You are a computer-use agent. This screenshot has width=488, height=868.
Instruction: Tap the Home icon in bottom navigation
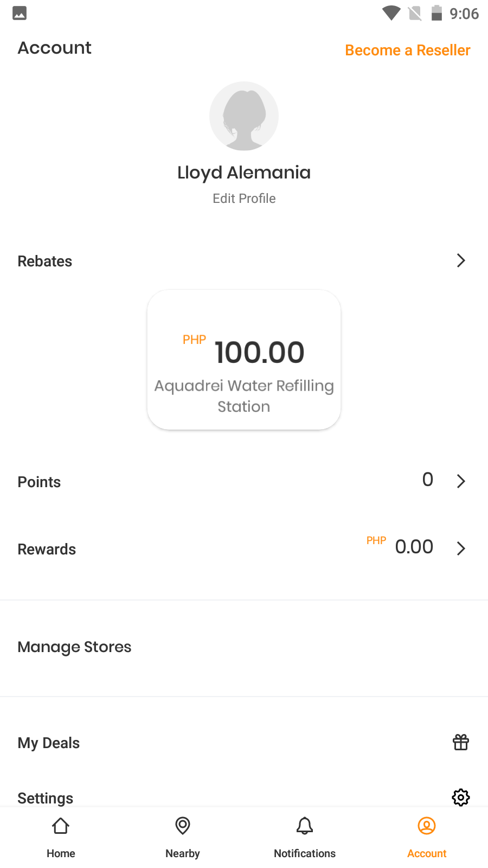[x=61, y=826]
